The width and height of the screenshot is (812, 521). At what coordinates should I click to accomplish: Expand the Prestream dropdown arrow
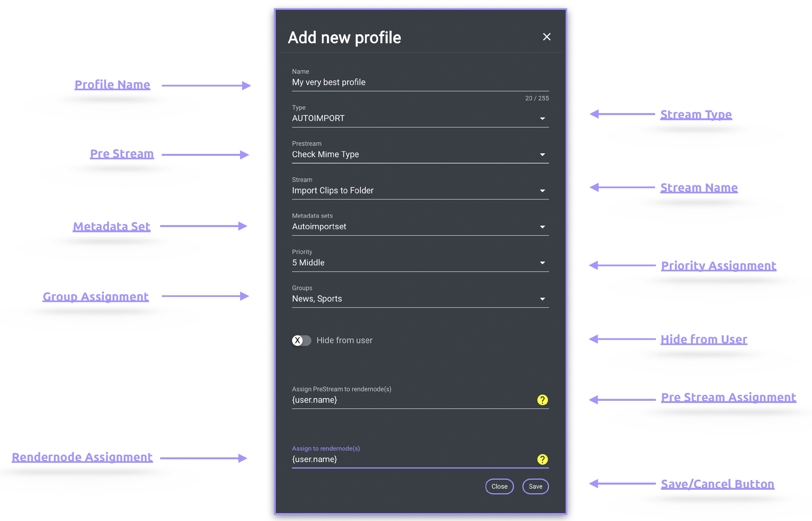542,155
